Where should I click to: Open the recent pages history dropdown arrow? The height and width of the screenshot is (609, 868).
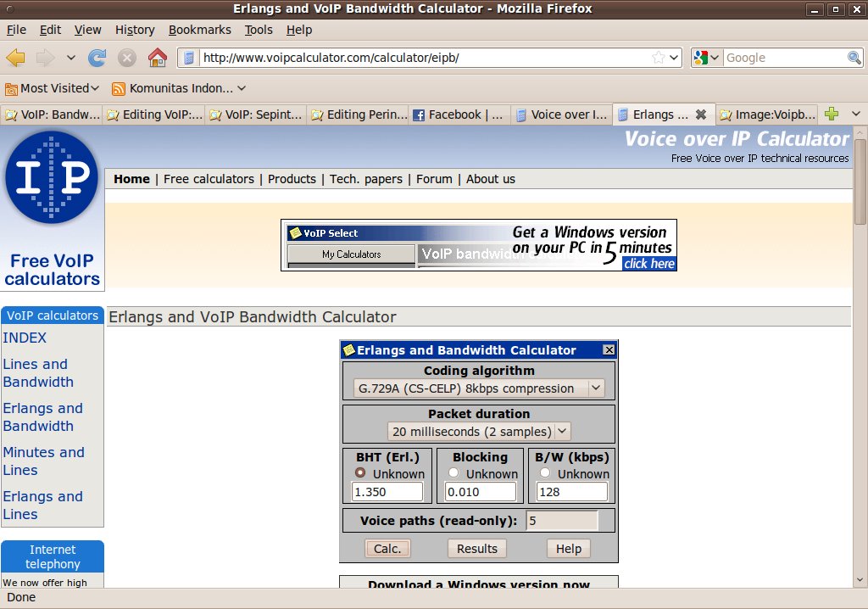coord(71,58)
